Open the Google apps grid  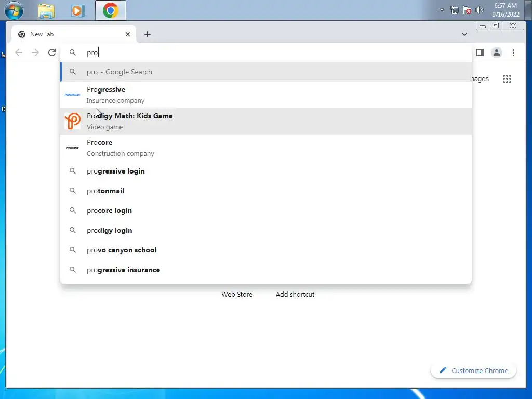[507, 79]
